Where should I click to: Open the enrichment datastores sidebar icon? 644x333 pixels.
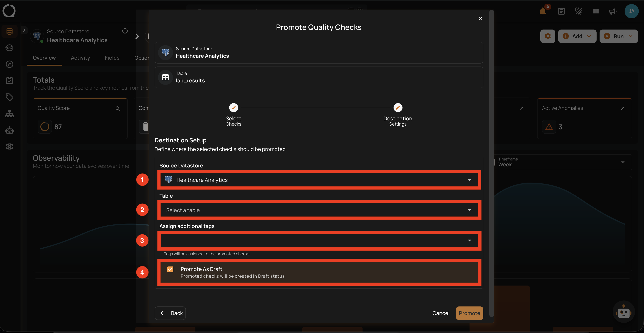(x=10, y=48)
